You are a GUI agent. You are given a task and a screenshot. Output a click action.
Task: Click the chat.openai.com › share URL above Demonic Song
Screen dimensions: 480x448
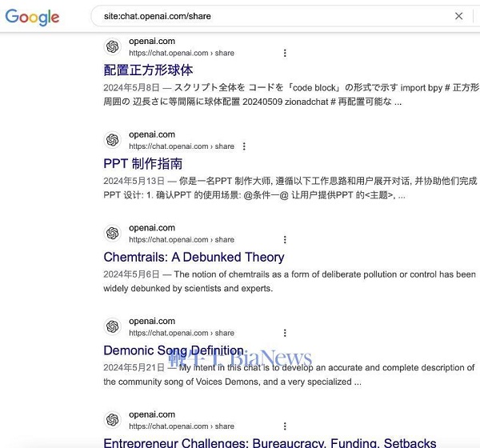point(182,333)
